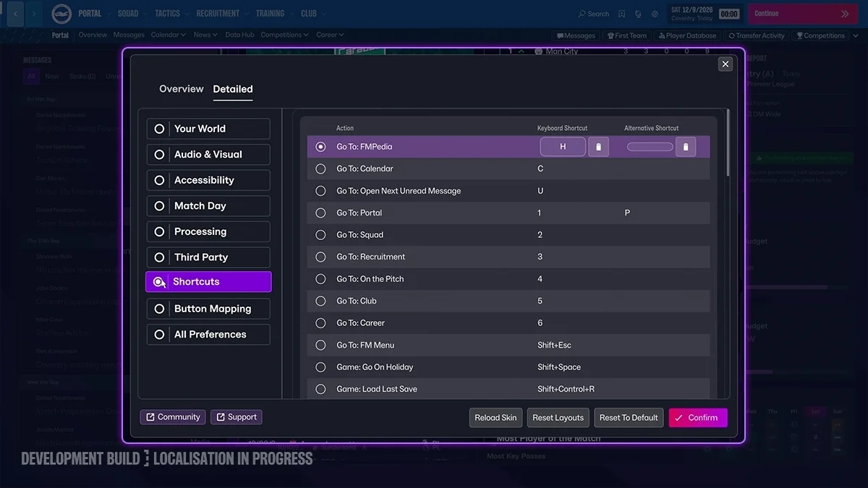
Task: Delete the H keyboard shortcut via trash icon
Action: (598, 147)
